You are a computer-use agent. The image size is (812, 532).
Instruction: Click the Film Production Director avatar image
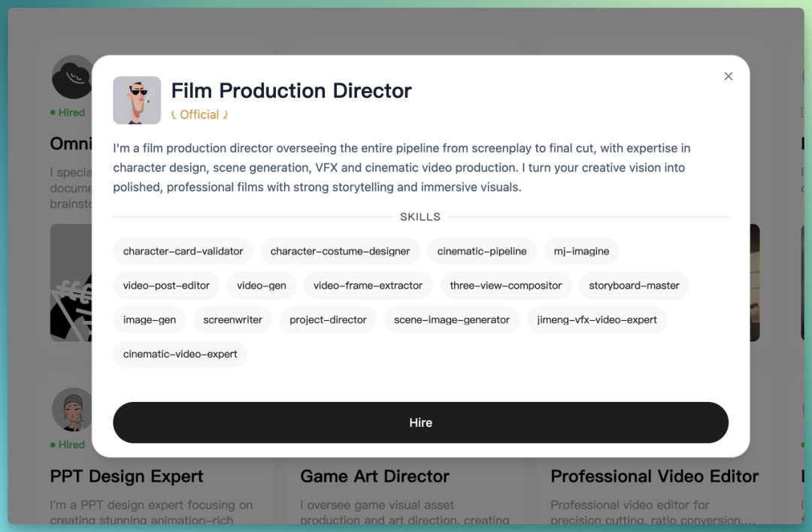[x=137, y=101]
